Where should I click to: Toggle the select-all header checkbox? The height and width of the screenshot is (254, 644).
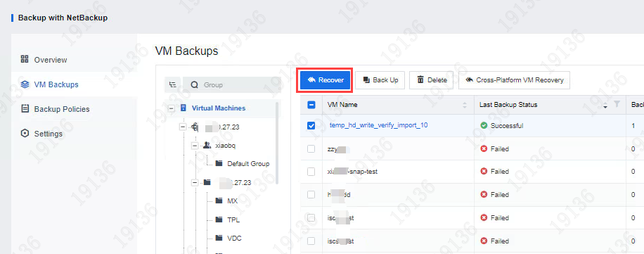pyautogui.click(x=311, y=105)
